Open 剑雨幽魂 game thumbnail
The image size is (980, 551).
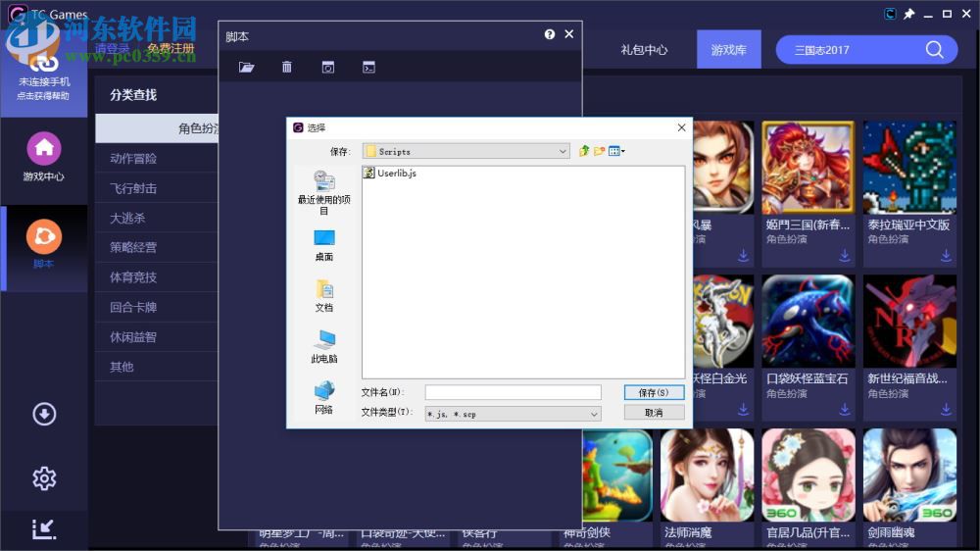pyautogui.click(x=910, y=476)
